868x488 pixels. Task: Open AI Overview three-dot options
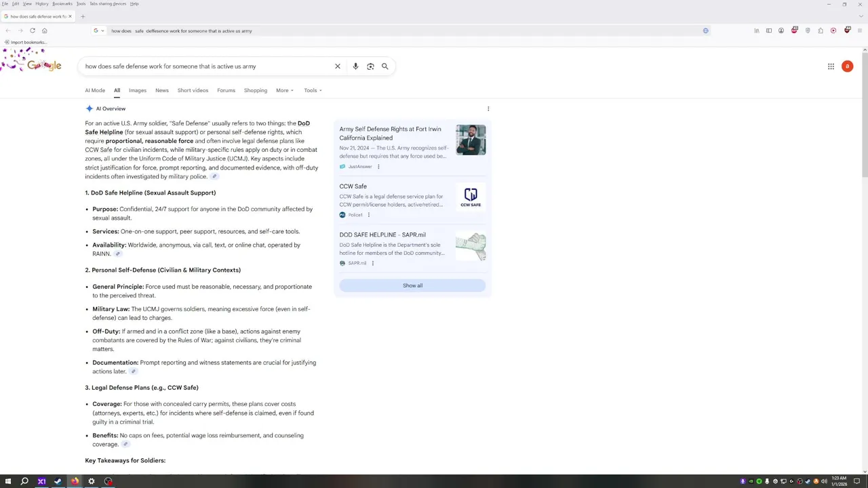pyautogui.click(x=488, y=108)
